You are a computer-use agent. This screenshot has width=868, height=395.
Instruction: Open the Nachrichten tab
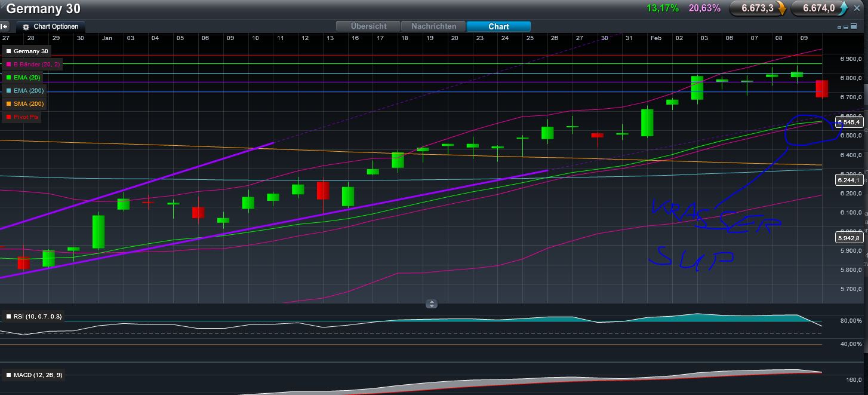[433, 26]
